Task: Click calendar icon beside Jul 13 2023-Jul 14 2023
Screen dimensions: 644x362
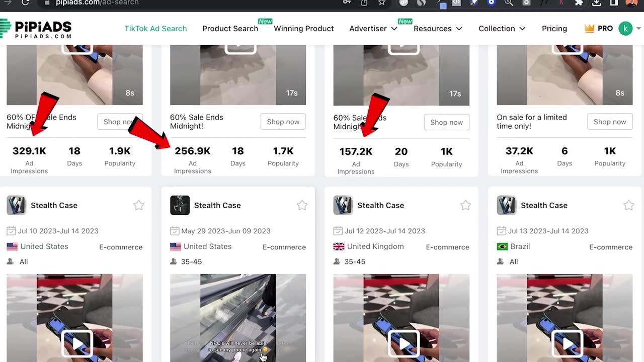Action: pos(502,231)
